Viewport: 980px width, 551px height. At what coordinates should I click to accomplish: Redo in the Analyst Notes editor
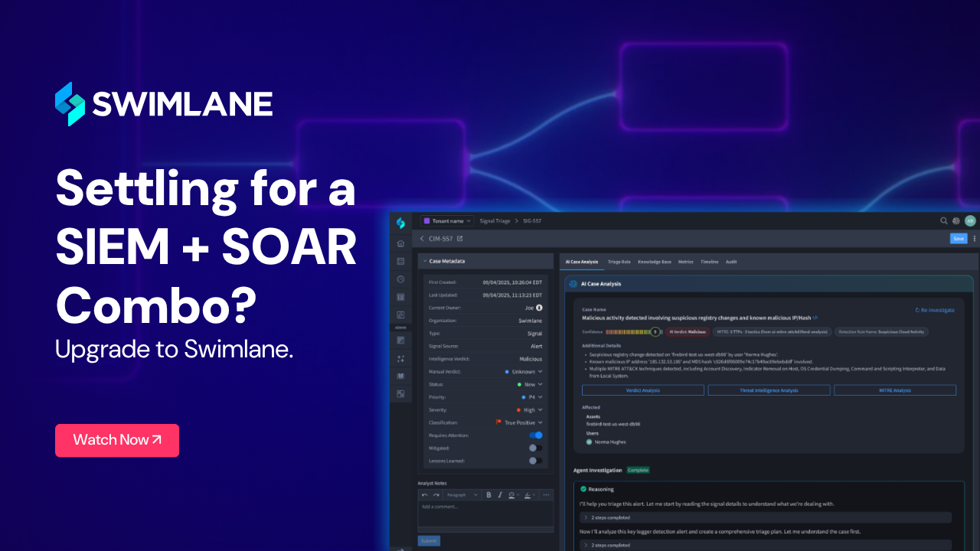436,495
